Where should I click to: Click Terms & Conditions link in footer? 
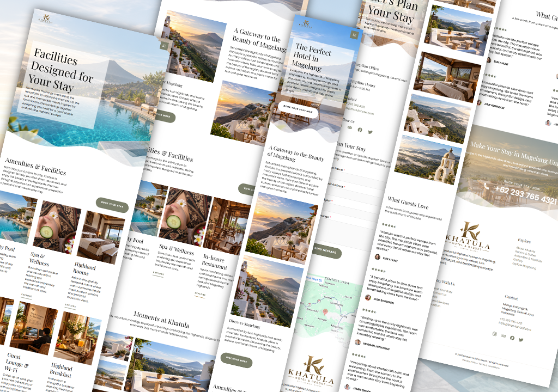click(x=489, y=365)
